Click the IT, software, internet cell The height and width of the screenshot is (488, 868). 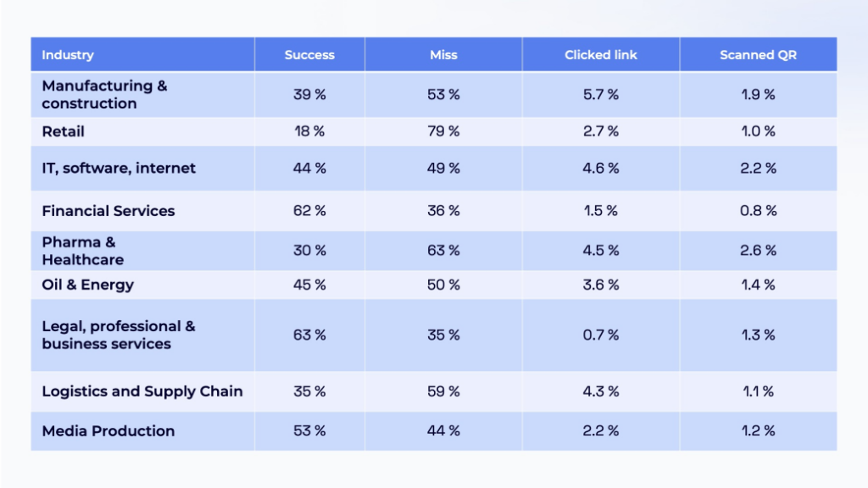click(x=119, y=168)
